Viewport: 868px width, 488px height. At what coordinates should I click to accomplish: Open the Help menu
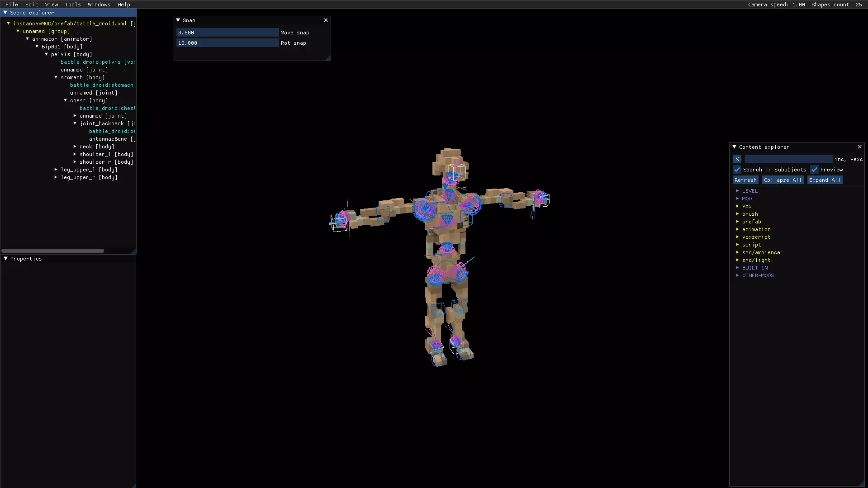(124, 5)
